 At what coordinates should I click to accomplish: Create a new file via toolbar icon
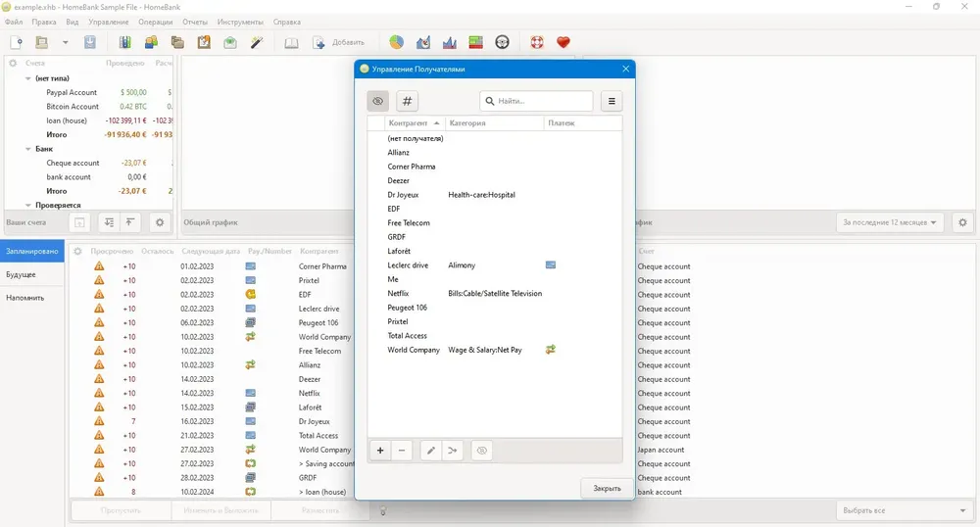17,42
